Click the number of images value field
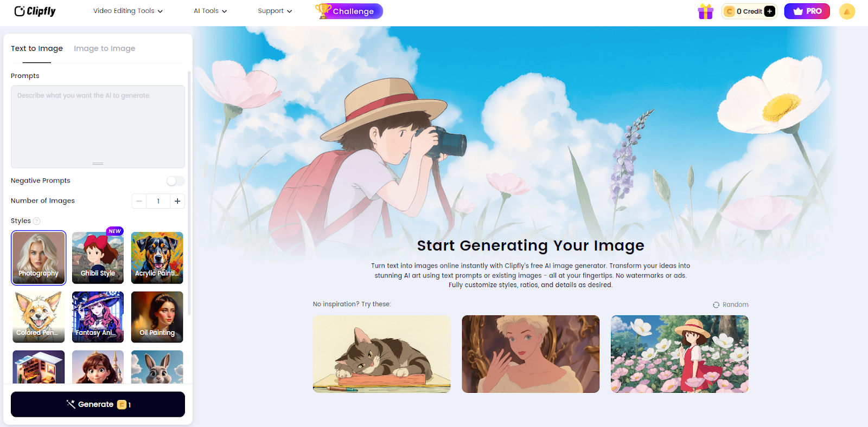868x427 pixels. coord(158,201)
